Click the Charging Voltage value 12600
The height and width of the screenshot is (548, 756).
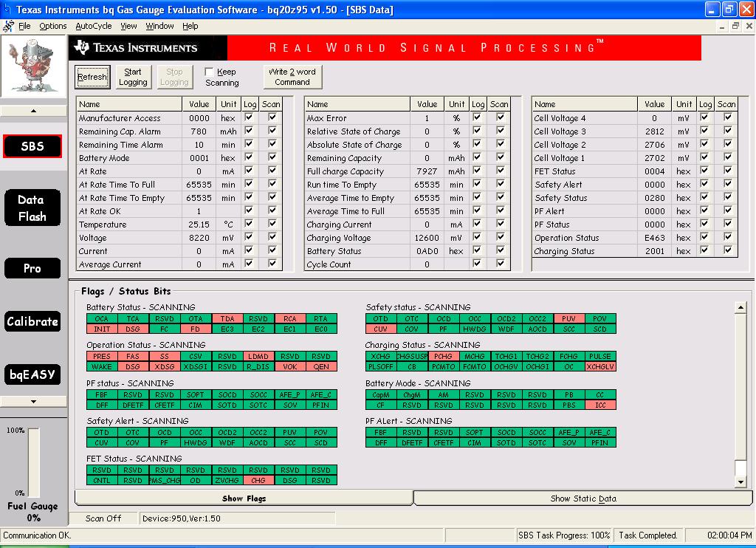(427, 238)
